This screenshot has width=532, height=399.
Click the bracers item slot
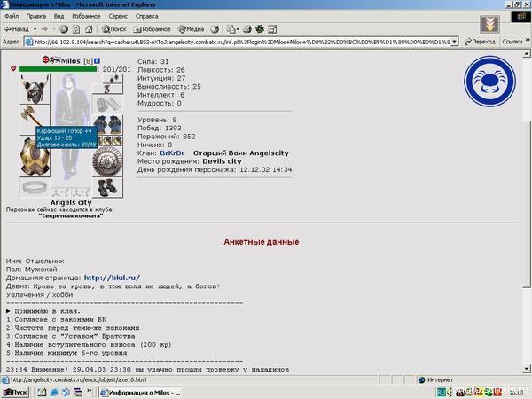(107, 105)
